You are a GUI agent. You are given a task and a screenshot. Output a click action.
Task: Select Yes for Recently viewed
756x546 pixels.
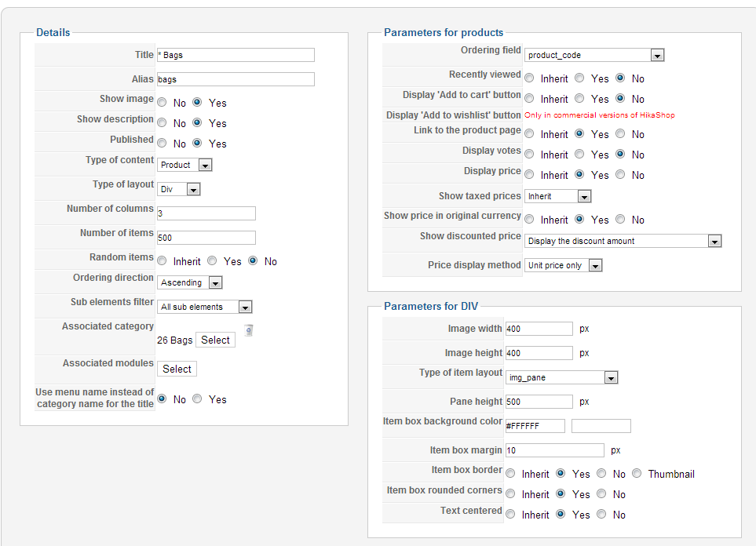pyautogui.click(x=579, y=78)
